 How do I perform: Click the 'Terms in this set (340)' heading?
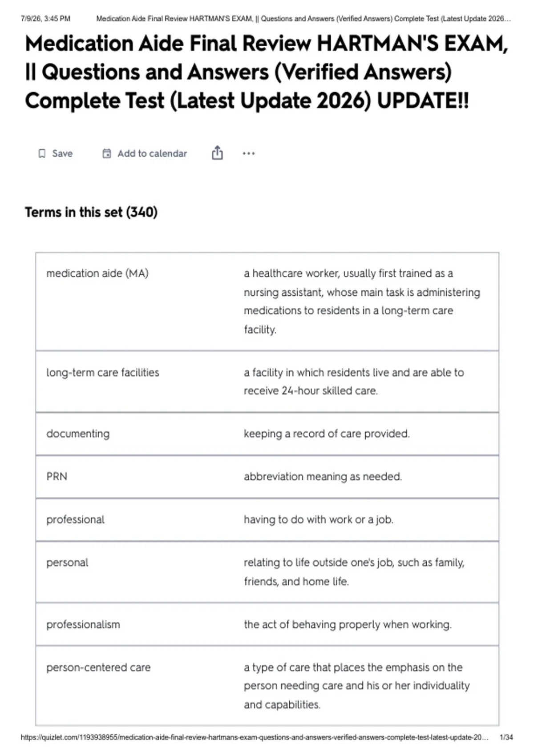point(91,212)
